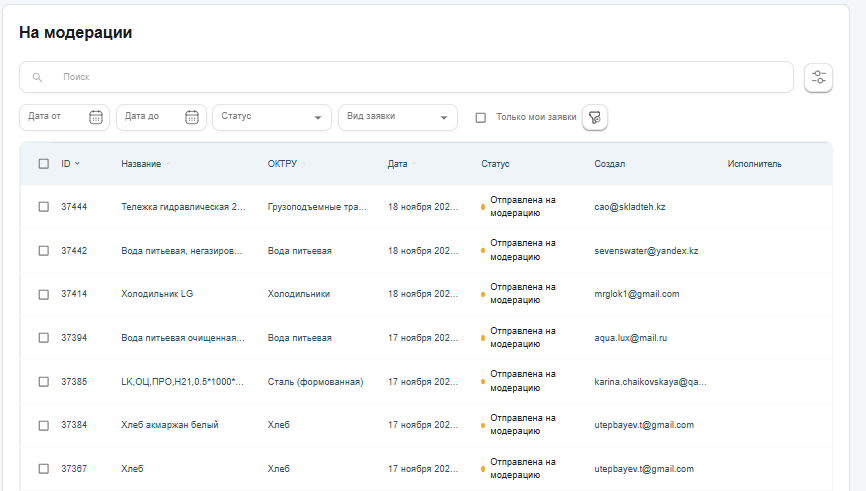The width and height of the screenshot is (866, 491).
Task: Open the 'Хлеб акмаржан белый' entry
Action: pos(169,425)
